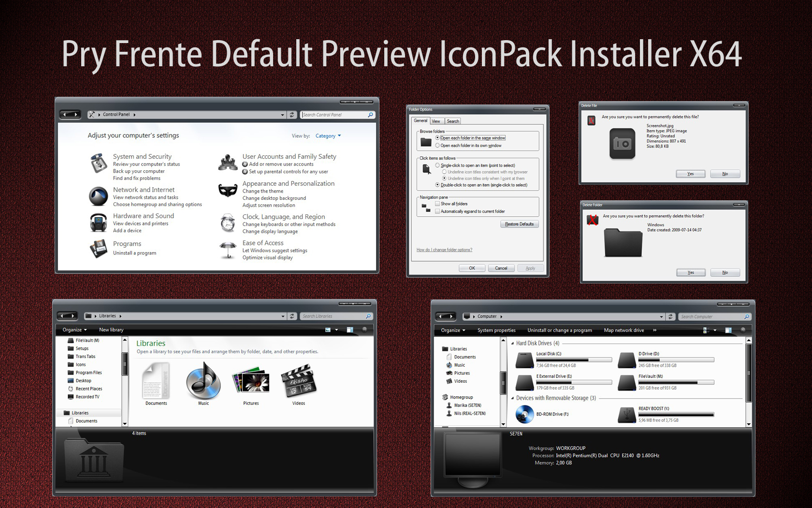Open Network and Internet globe icon

coord(98,196)
